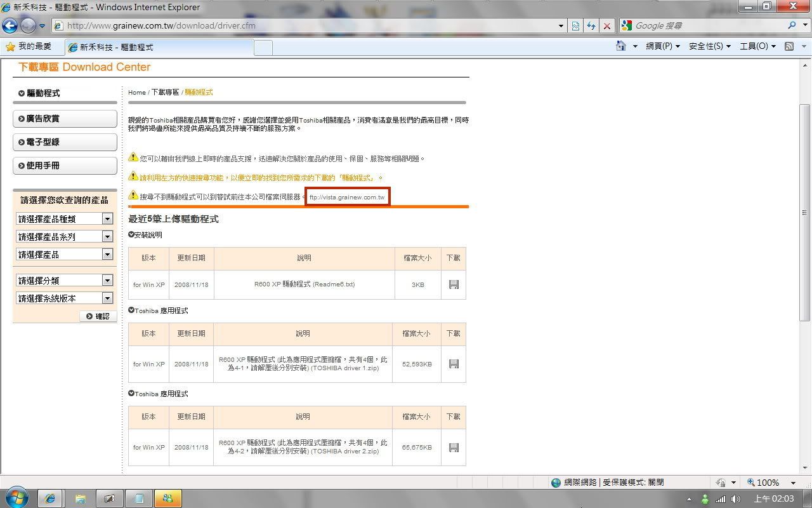Click the Home page icon

(x=622, y=46)
